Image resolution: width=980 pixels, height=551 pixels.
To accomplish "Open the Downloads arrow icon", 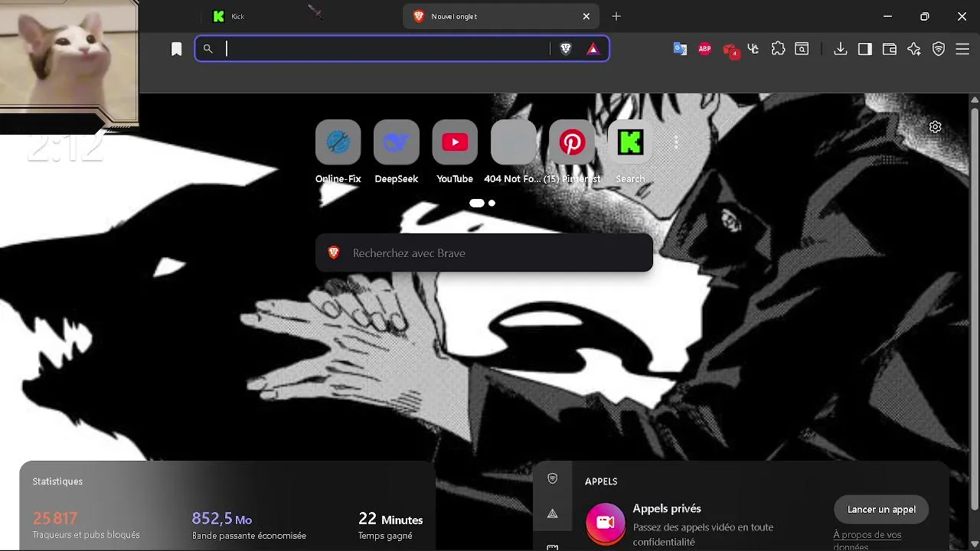I will (841, 49).
